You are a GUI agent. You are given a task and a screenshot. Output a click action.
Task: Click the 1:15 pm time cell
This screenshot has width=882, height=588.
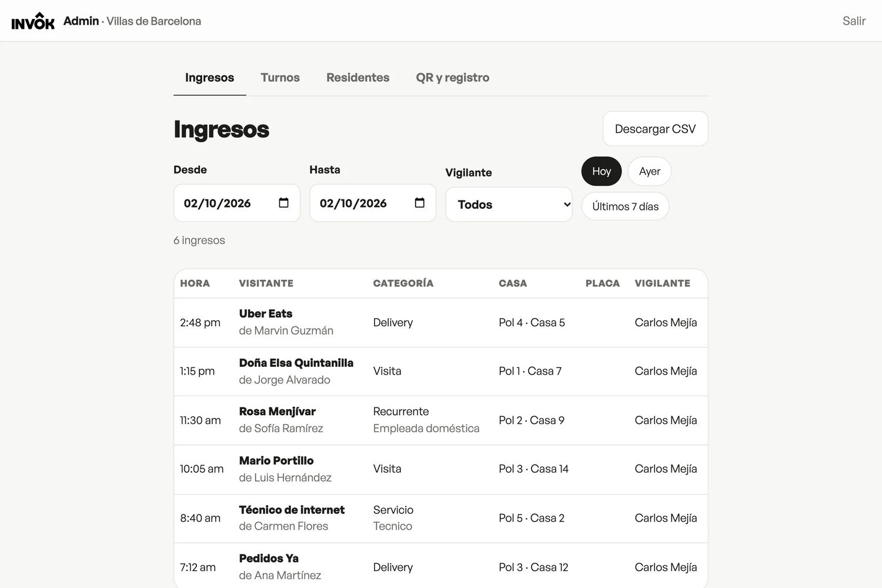(x=197, y=371)
